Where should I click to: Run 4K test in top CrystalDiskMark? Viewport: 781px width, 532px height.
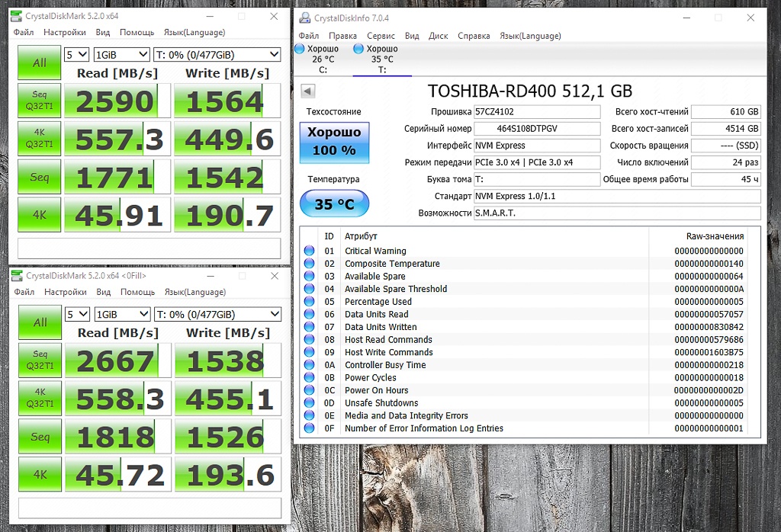[x=40, y=214]
